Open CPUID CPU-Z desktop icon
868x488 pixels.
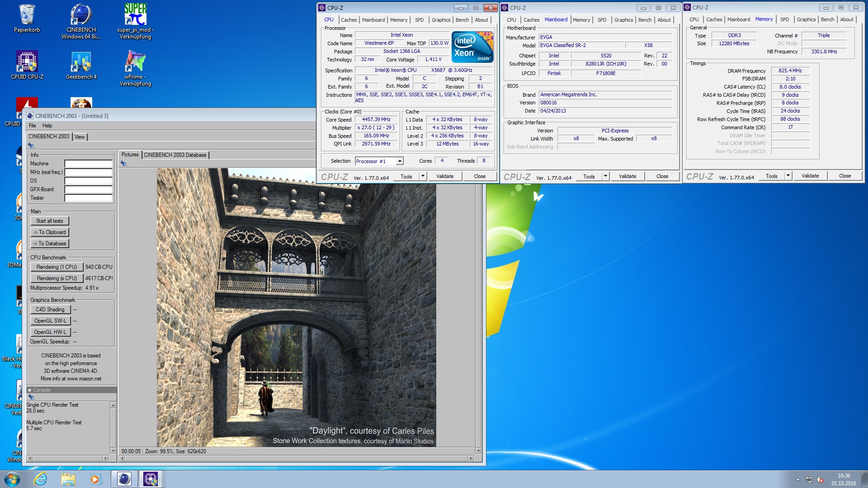(x=27, y=66)
